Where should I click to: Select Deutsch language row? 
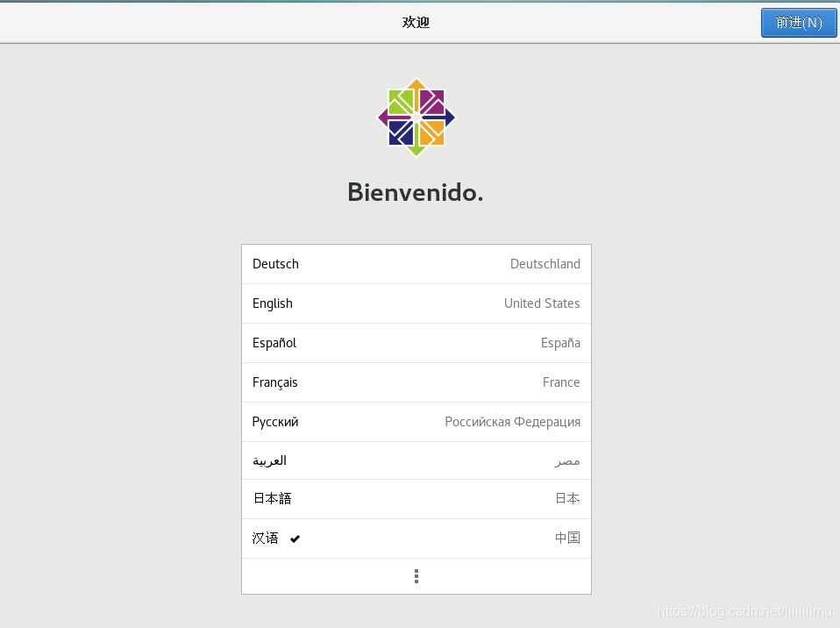pyautogui.click(x=416, y=264)
